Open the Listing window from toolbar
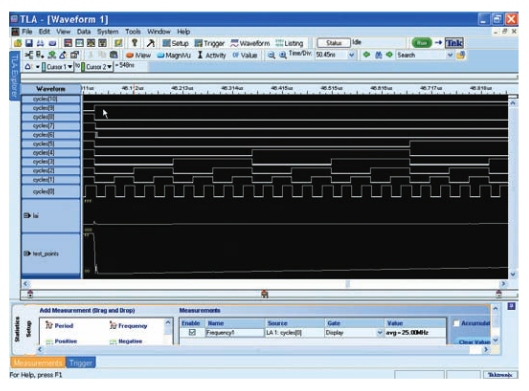529x391 pixels. pyautogui.click(x=289, y=43)
